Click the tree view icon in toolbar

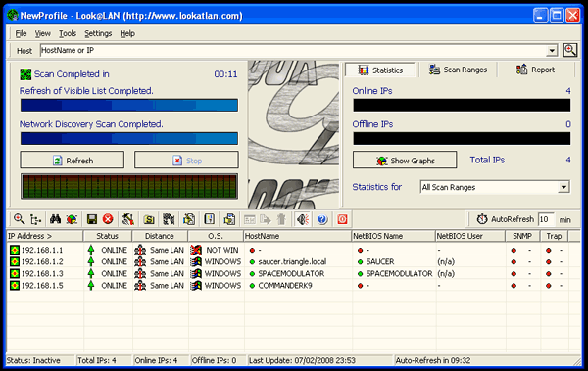pos(36,219)
